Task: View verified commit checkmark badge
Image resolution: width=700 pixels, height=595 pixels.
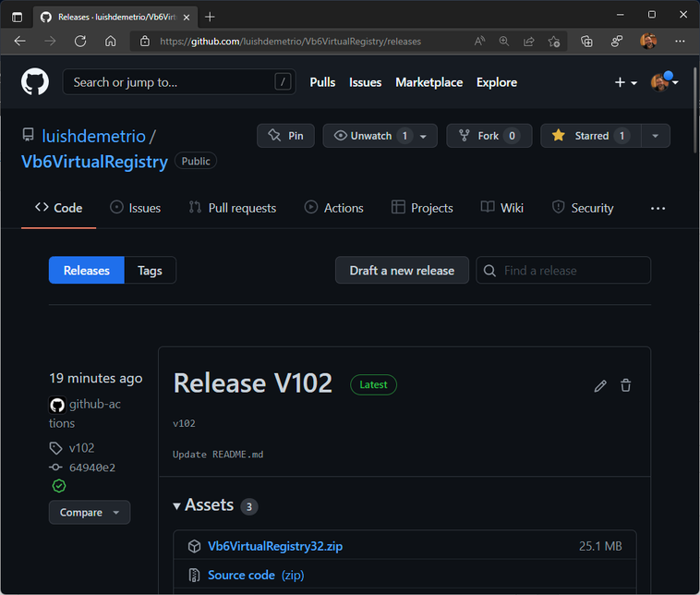Action: (x=59, y=486)
